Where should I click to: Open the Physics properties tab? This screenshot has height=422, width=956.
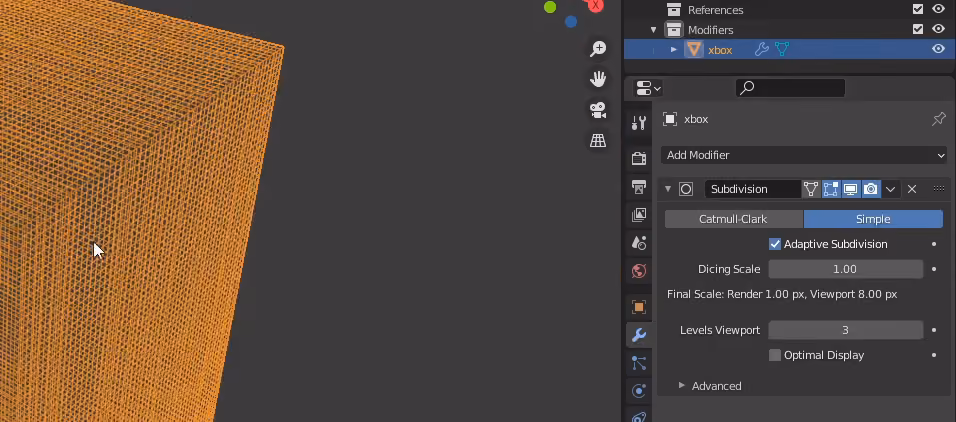click(x=639, y=391)
